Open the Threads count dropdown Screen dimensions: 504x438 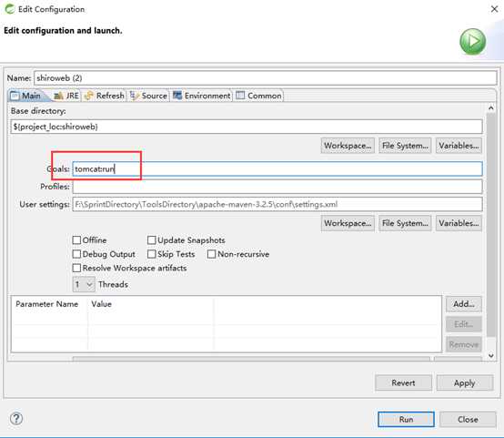(84, 284)
